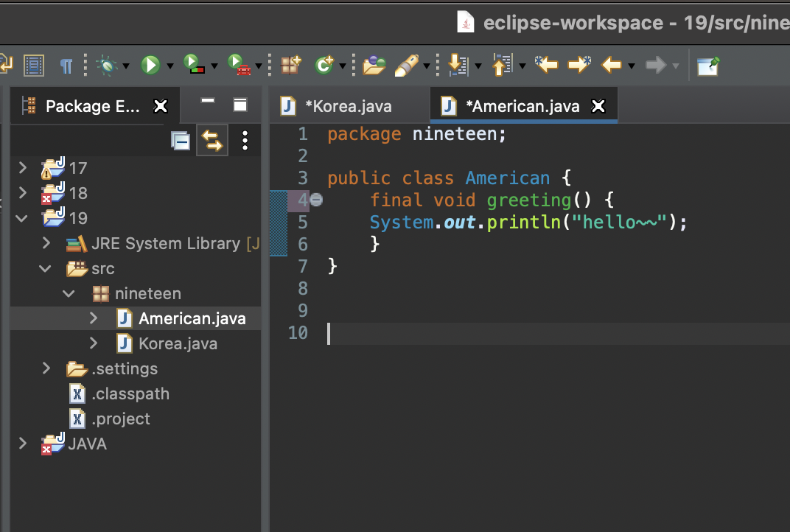Expand JRE System Library node
Image resolution: width=790 pixels, height=532 pixels.
(46, 243)
